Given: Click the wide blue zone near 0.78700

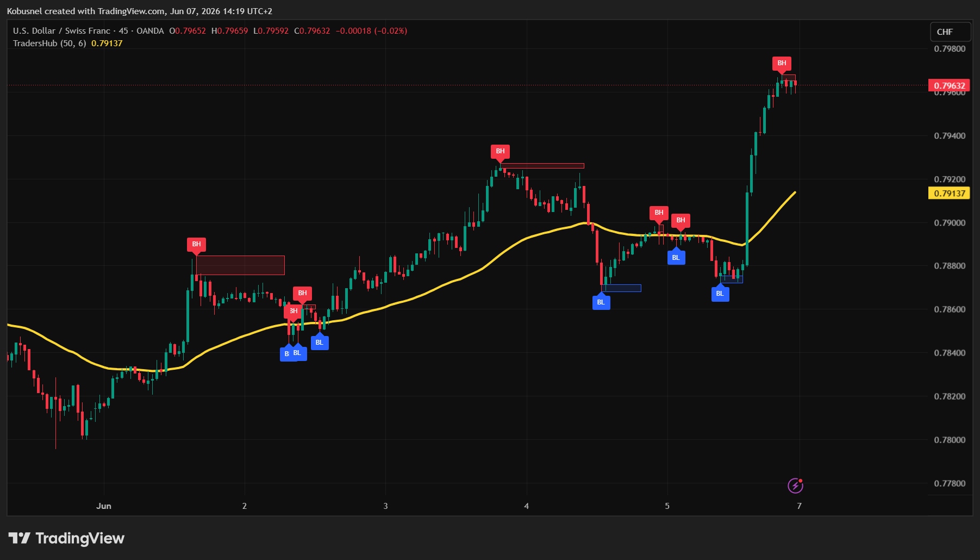Looking at the screenshot, I should click(621, 288).
